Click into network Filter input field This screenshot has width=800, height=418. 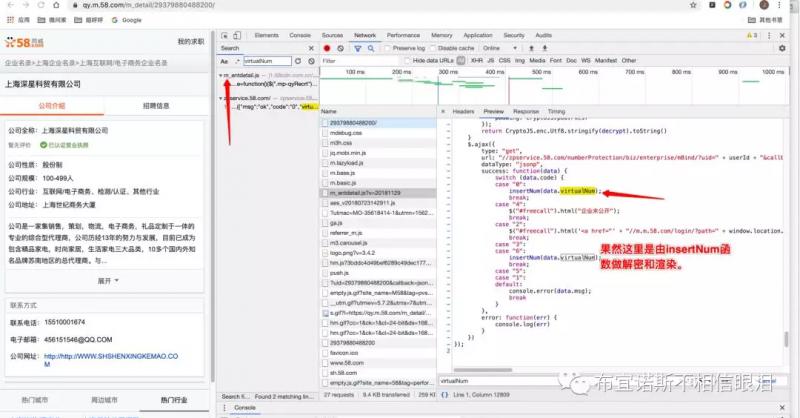(359, 61)
